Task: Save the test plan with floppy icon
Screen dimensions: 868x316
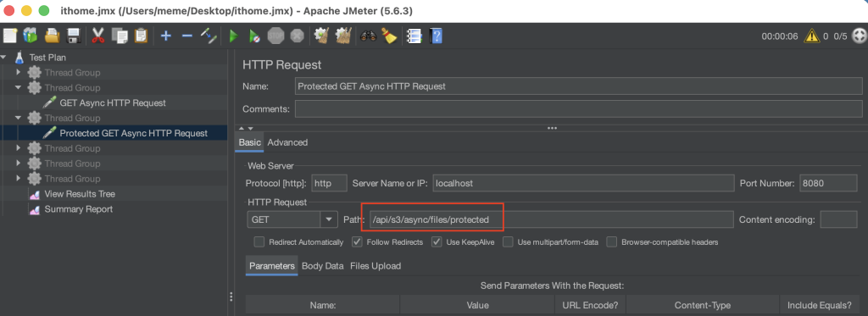Action: [73, 36]
